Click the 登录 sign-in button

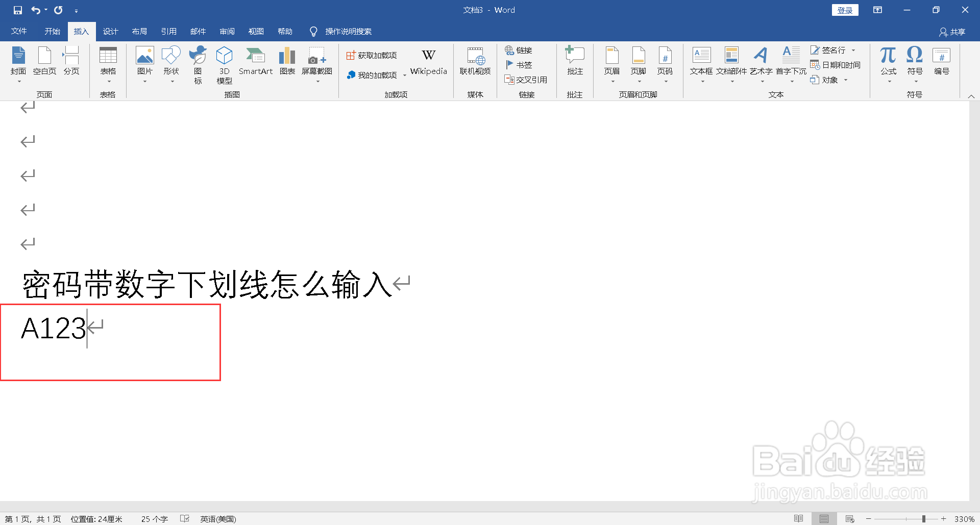point(845,10)
